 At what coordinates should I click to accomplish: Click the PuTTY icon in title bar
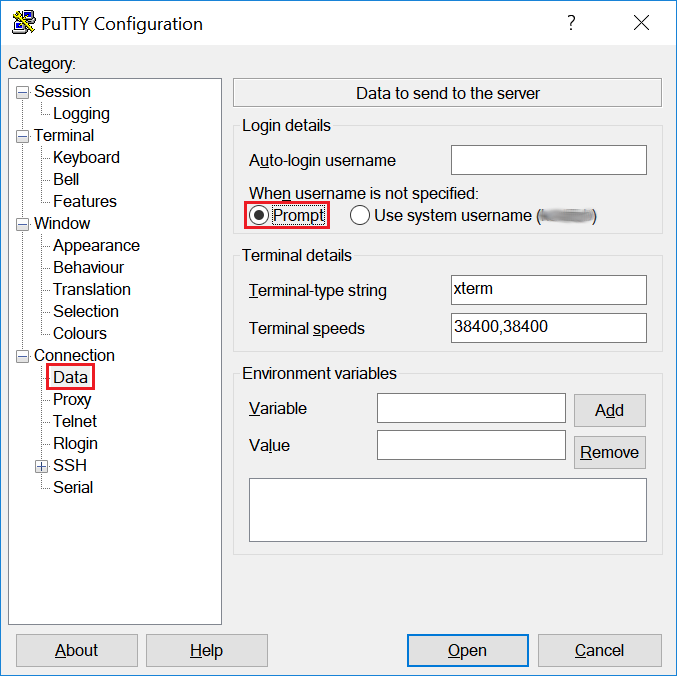(22, 23)
